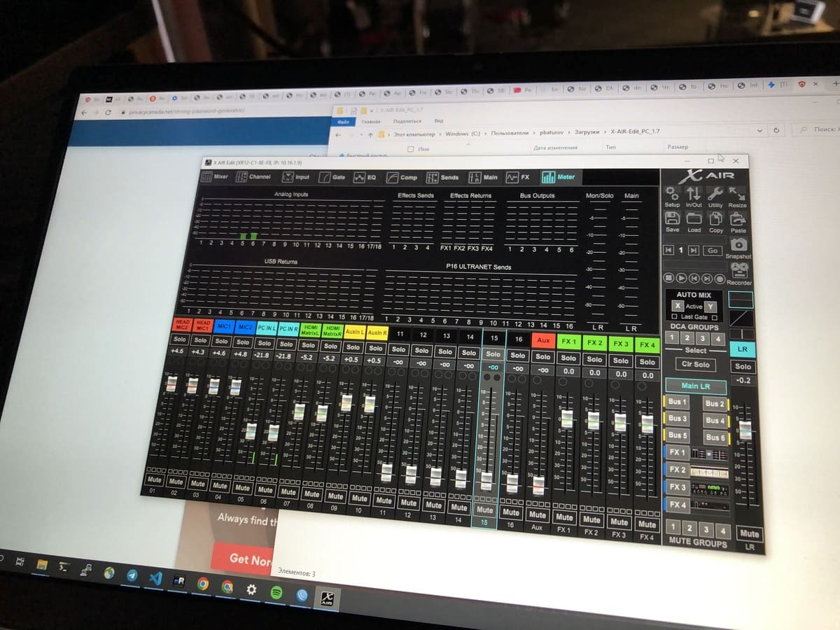Click the Resize arrows icon

click(737, 194)
